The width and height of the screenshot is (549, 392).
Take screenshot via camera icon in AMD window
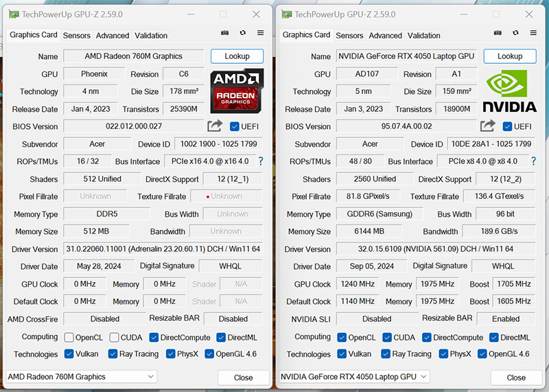click(x=225, y=32)
